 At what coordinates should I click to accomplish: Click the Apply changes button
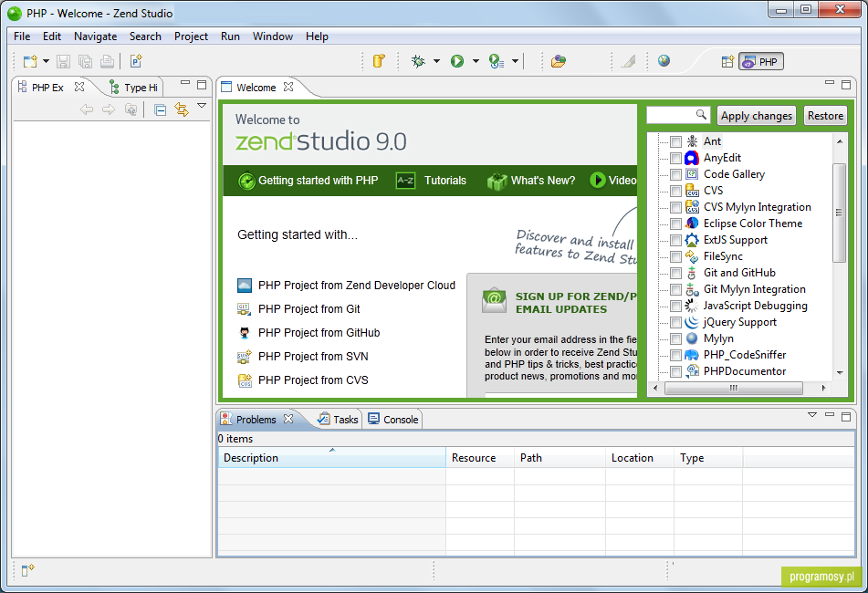click(x=756, y=116)
